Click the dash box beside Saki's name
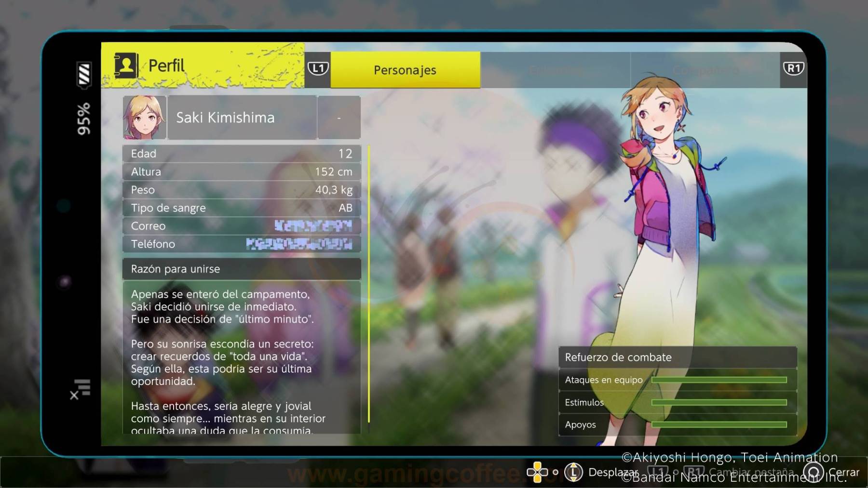The height and width of the screenshot is (488, 868). click(x=339, y=118)
